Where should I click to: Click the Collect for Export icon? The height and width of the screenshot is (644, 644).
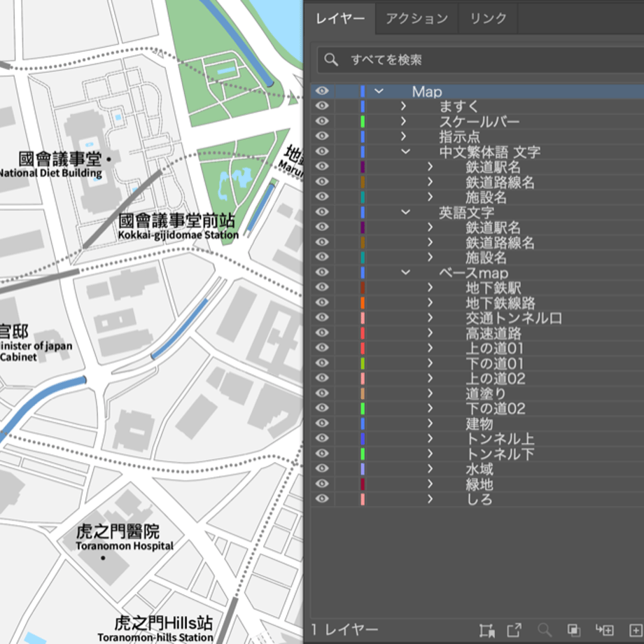point(486,629)
